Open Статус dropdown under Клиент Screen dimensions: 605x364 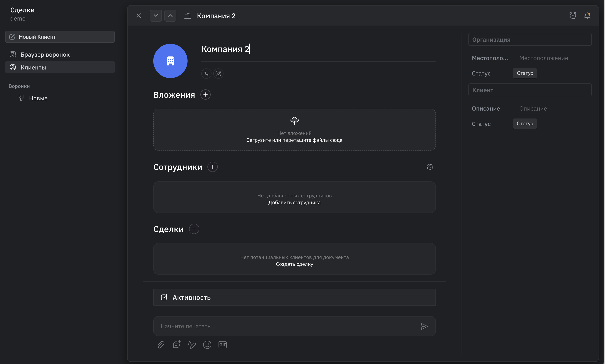[525, 124]
